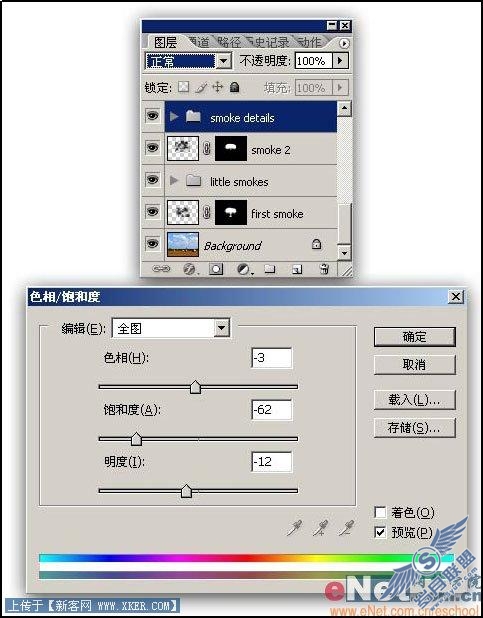This screenshot has width=483, height=618.
Task: Expand the smoke details group
Action: (173, 116)
